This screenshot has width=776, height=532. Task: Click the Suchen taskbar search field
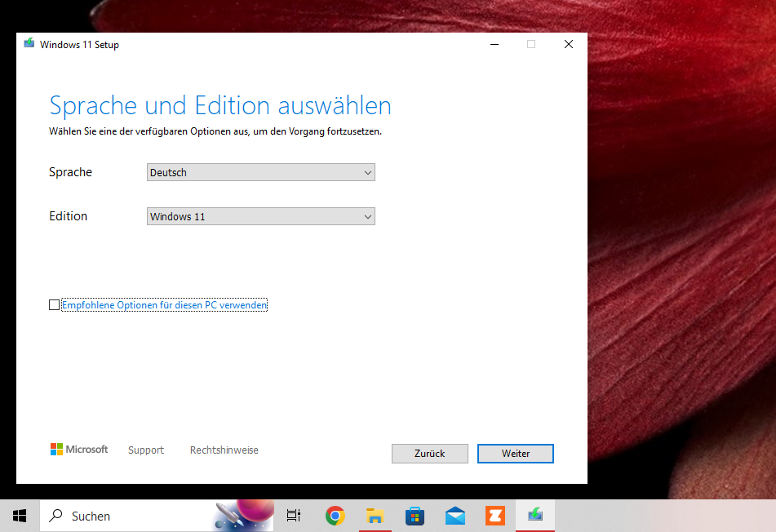point(157,516)
